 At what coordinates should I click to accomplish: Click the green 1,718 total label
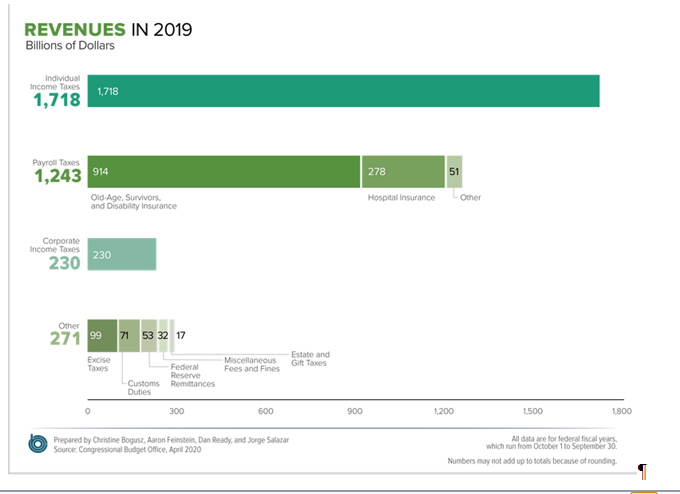(x=57, y=100)
